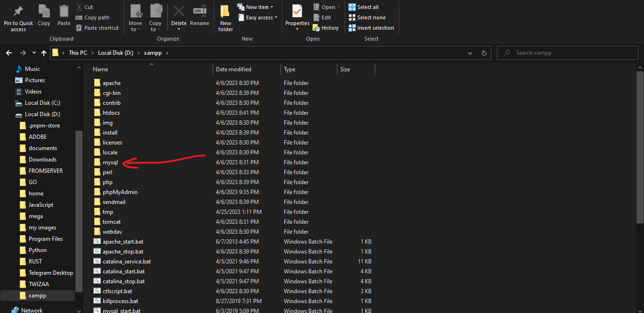This screenshot has height=313, width=644.
Task: Create a New folder
Action: pyautogui.click(x=225, y=18)
